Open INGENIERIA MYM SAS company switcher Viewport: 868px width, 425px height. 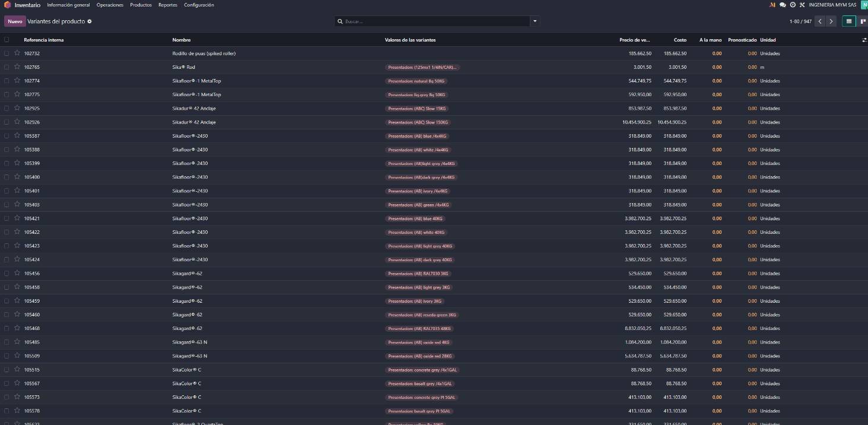click(832, 5)
